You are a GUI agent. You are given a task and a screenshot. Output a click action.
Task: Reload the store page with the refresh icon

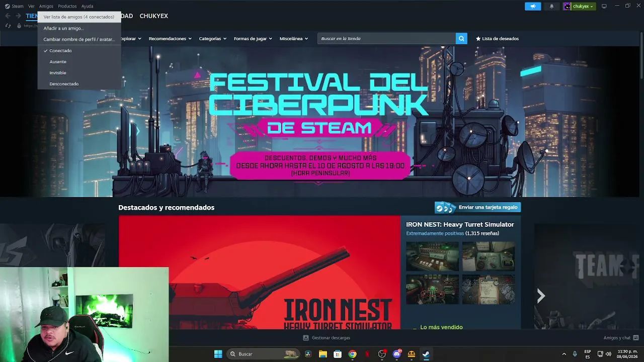[x=8, y=26]
